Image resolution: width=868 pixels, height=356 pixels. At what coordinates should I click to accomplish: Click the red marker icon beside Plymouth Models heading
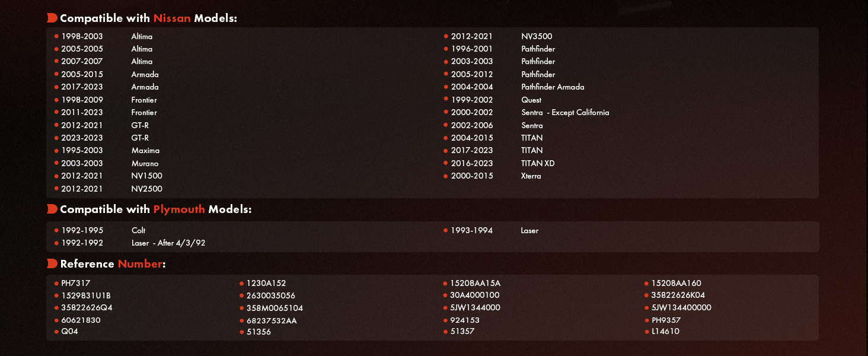click(52, 209)
